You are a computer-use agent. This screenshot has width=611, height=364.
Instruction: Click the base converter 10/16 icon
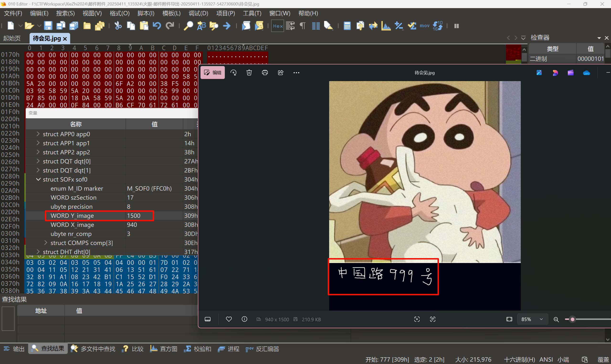pyautogui.click(x=437, y=26)
